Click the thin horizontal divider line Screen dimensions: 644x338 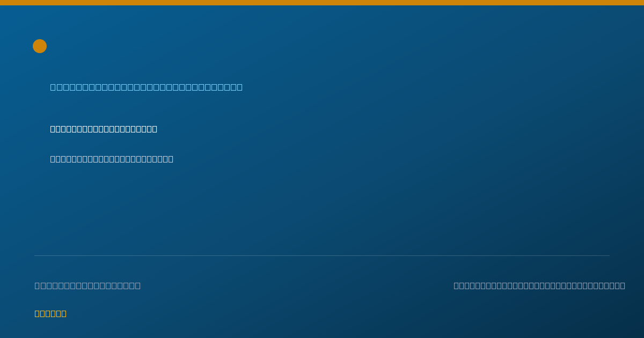click(x=322, y=255)
